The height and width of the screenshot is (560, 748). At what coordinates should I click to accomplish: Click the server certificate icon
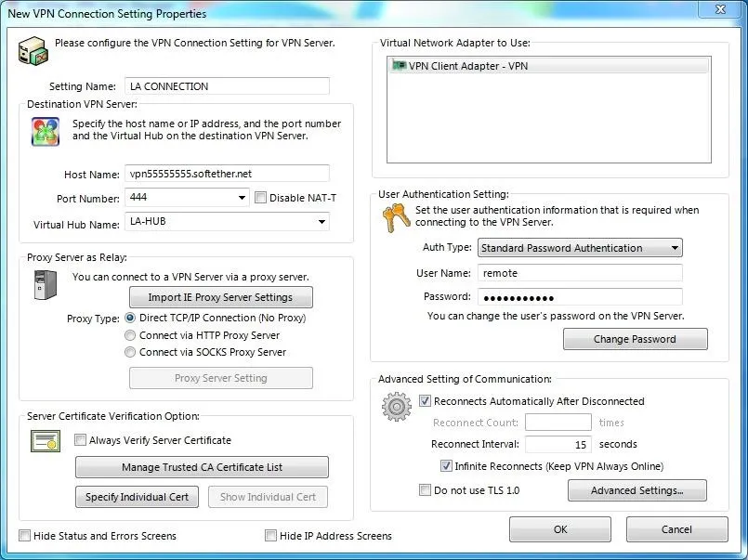(46, 441)
